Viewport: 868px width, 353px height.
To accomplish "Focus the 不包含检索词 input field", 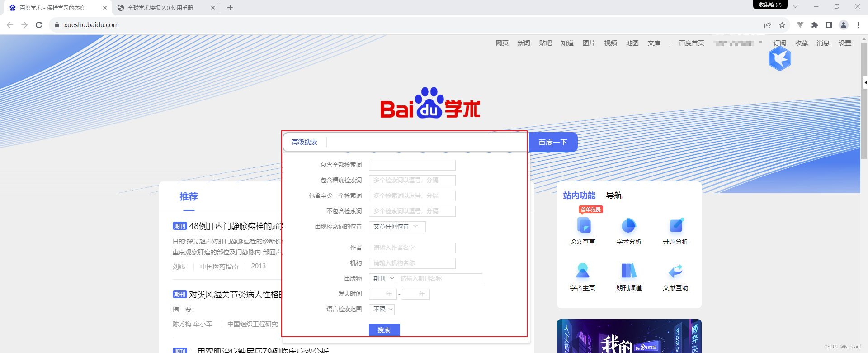I will coord(412,211).
